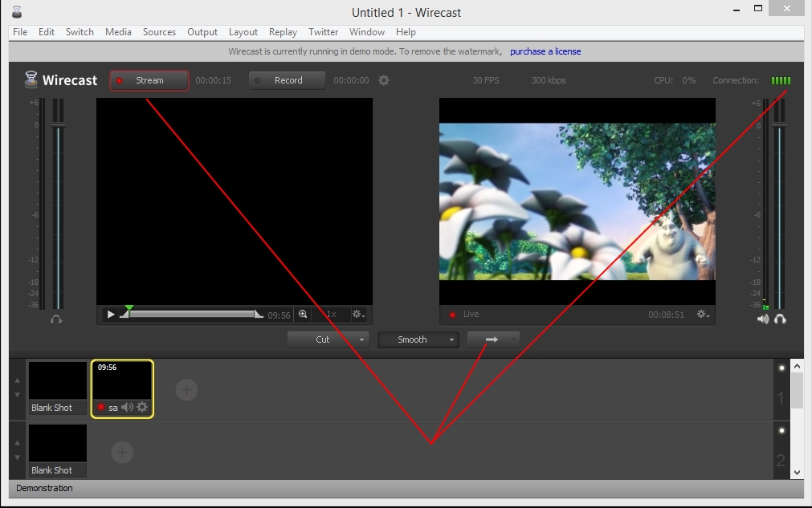Click the Wirecast logo icon

(x=31, y=79)
